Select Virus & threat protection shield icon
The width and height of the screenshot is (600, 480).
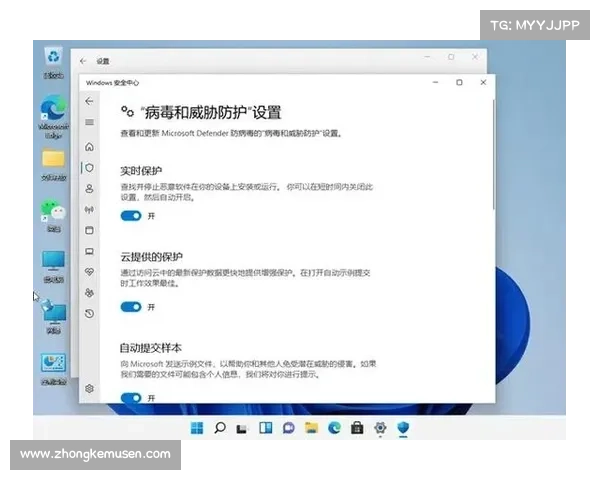tap(89, 168)
